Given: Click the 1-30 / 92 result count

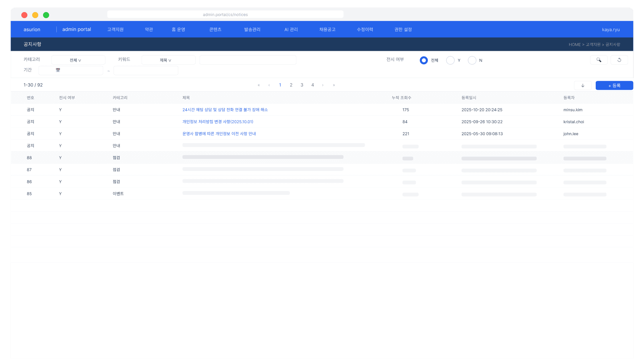Looking at the screenshot, I should pyautogui.click(x=33, y=85).
